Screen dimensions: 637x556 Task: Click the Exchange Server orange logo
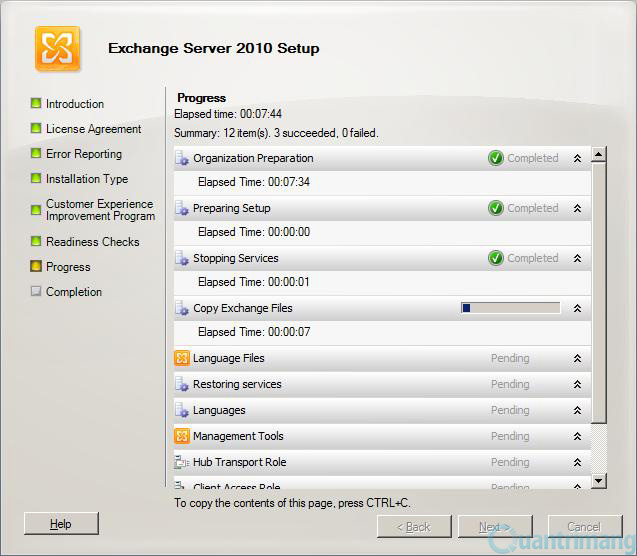pos(57,49)
